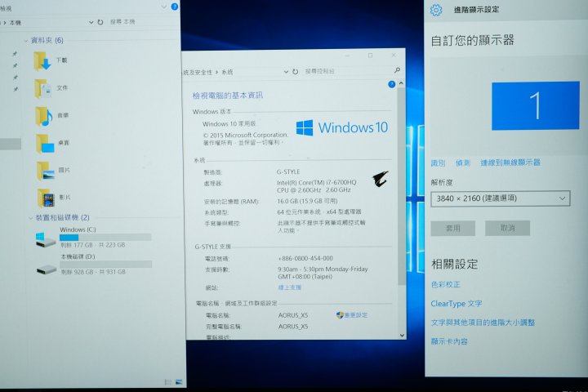Click the local disk (D:) capacity bar
The height and width of the screenshot is (392, 588).
(x=105, y=264)
